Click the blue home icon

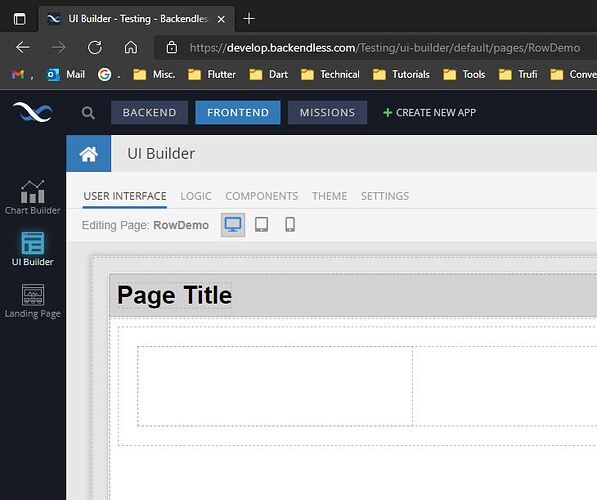[89, 153]
